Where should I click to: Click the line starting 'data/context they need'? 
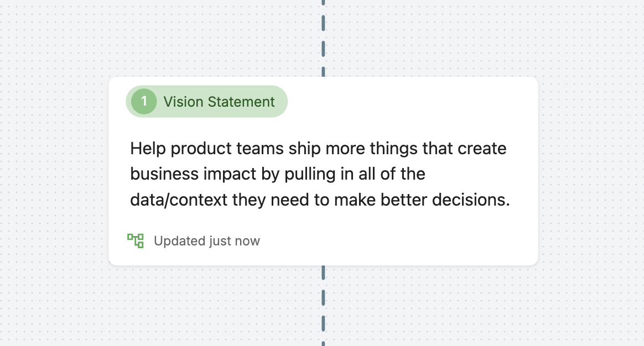pyautogui.click(x=320, y=200)
